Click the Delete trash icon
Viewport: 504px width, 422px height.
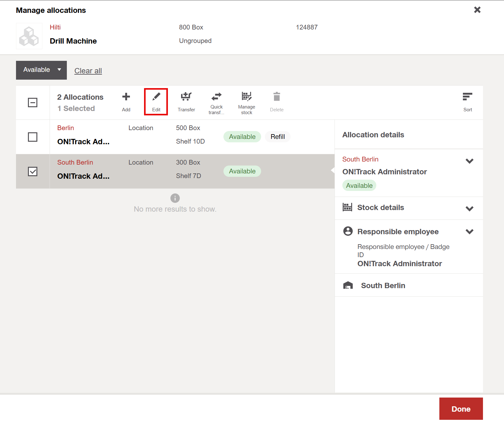(x=276, y=97)
